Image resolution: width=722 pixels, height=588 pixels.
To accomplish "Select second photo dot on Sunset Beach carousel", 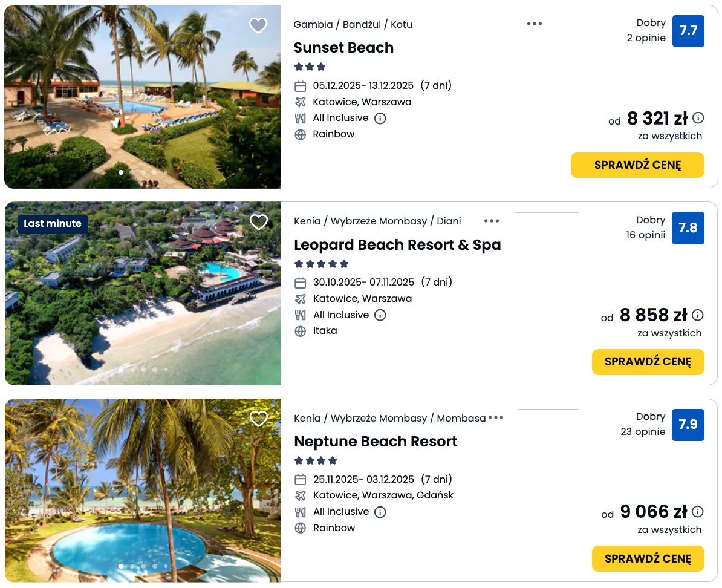I will click(132, 172).
